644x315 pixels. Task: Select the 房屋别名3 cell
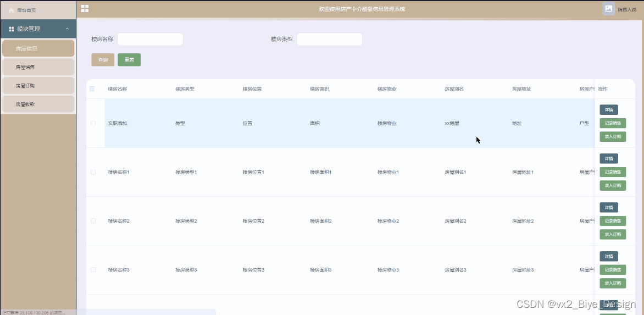click(456, 270)
